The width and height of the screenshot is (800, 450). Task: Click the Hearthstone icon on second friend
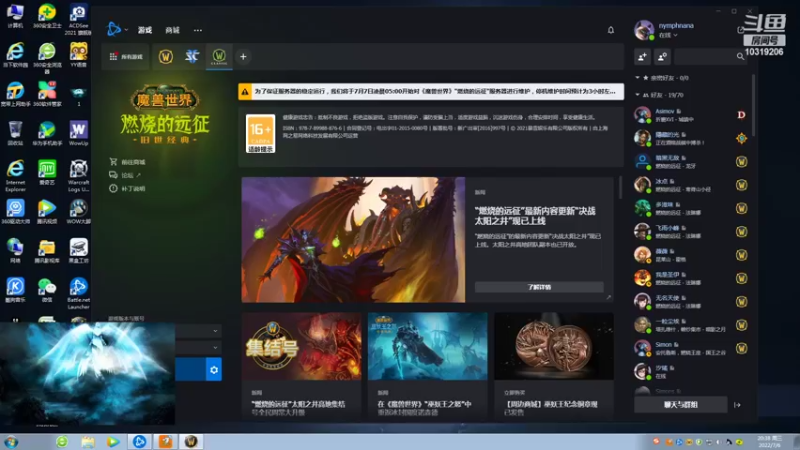(741, 138)
